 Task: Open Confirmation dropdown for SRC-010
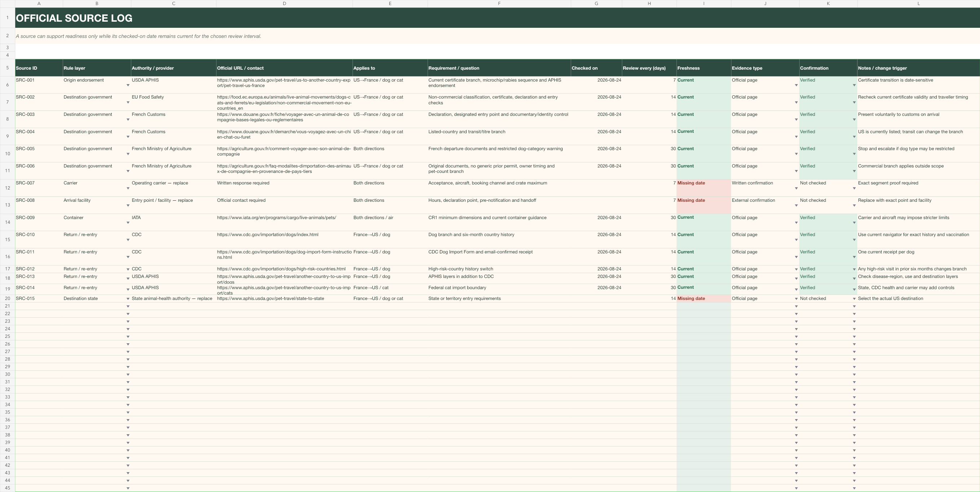click(x=854, y=240)
